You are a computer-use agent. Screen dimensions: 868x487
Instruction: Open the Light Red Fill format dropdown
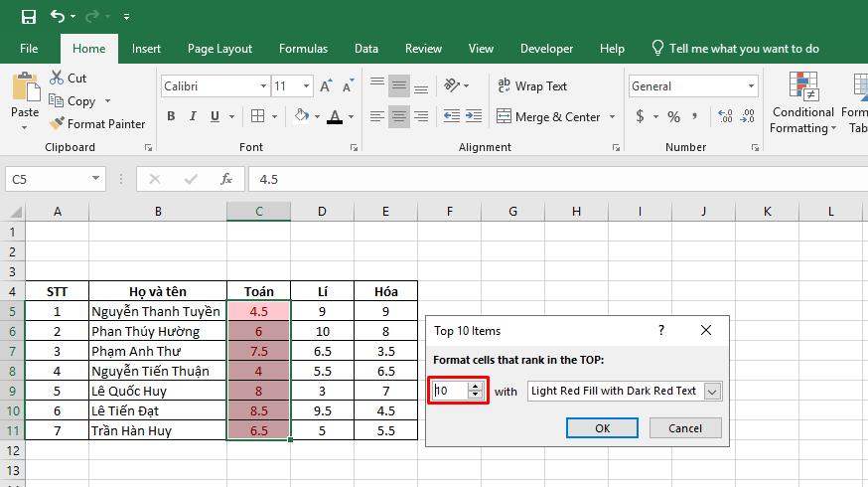pyautogui.click(x=712, y=392)
